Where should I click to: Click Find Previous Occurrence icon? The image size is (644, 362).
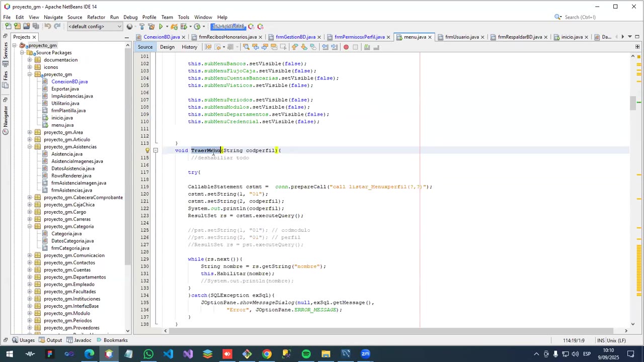click(x=256, y=47)
